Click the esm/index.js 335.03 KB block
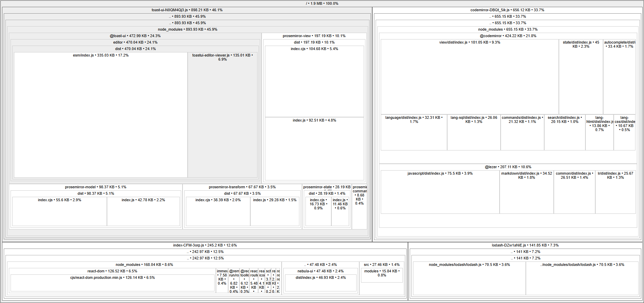This screenshot has height=303, width=644. (101, 115)
